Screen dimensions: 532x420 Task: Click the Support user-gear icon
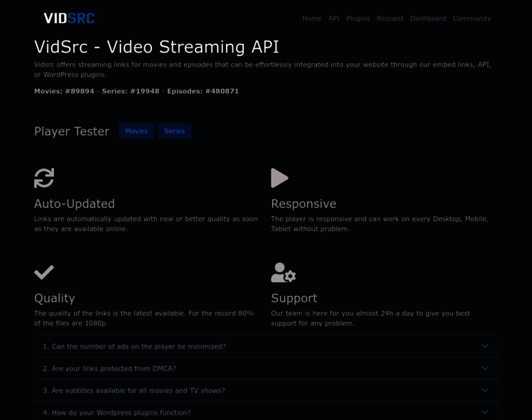tap(283, 272)
